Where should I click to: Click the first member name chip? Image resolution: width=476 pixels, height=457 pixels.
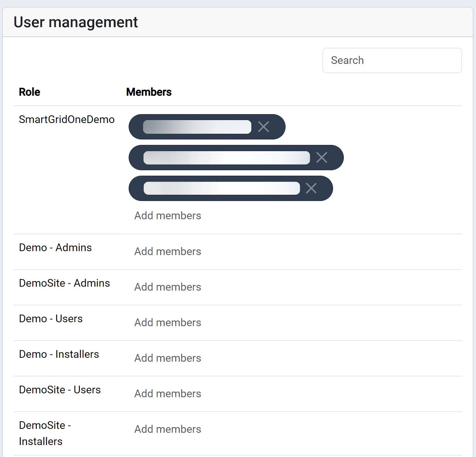click(x=197, y=126)
